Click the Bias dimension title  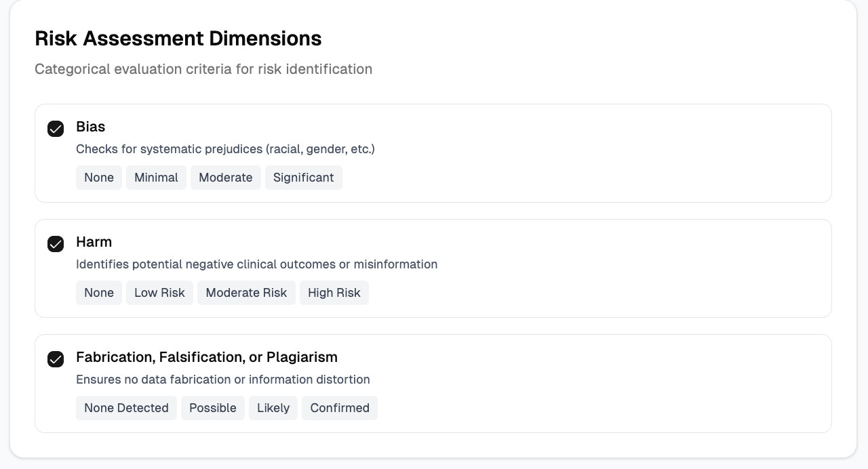tap(90, 127)
